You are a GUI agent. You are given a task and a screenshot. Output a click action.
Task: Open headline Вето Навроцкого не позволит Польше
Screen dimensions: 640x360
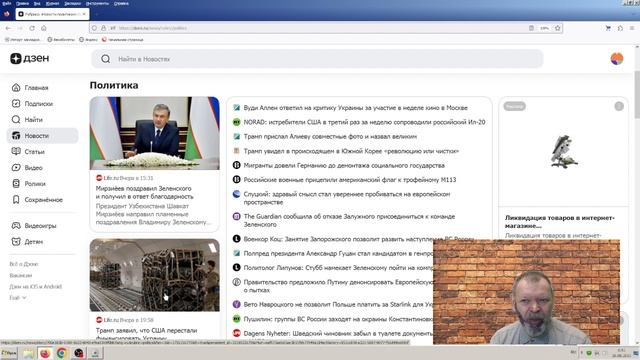[338, 304]
